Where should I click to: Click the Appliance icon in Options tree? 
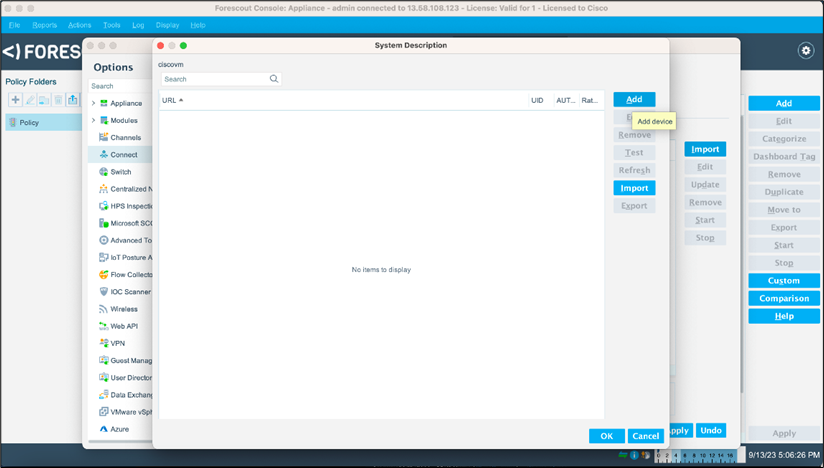[x=104, y=103]
